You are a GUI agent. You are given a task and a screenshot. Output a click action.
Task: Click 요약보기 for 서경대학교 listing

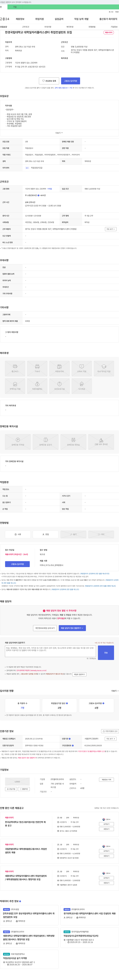pos(106,878)
